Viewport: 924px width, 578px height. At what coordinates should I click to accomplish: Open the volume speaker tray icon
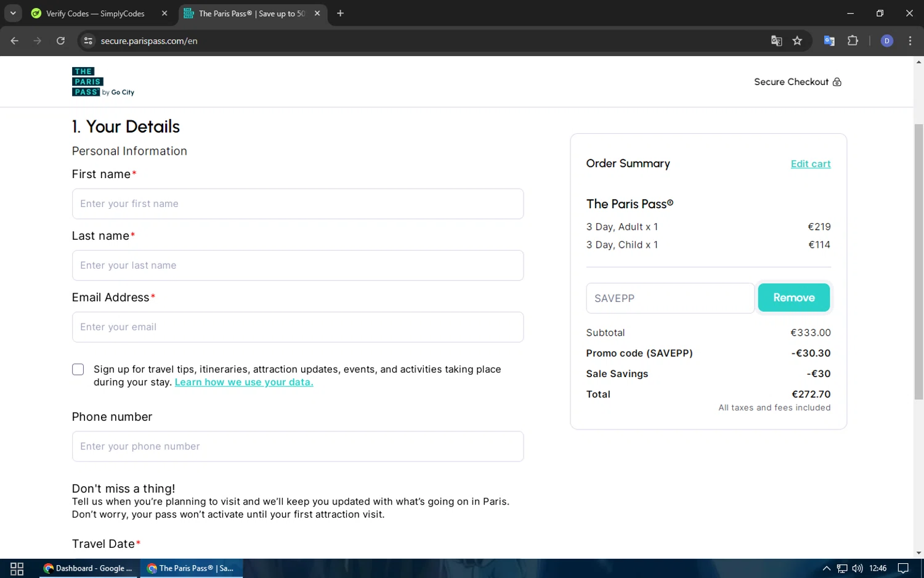coord(857,568)
